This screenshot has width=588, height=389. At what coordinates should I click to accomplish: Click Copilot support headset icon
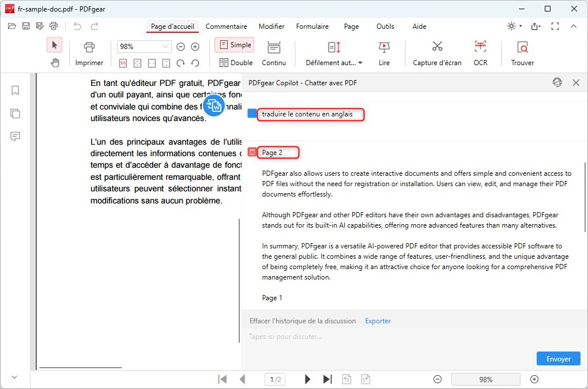click(557, 82)
